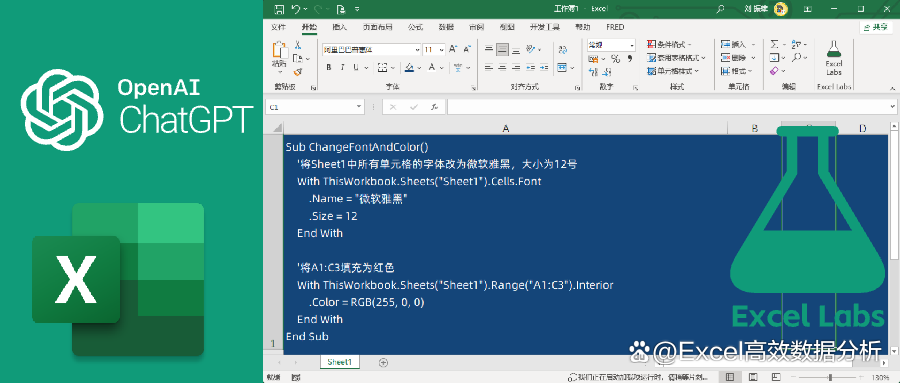
Task: Toggle Align Left horizontal alignment
Action: (488, 67)
